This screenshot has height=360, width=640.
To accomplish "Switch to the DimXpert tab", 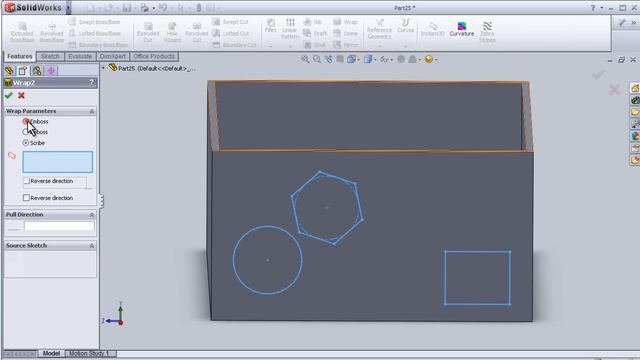I will point(113,57).
